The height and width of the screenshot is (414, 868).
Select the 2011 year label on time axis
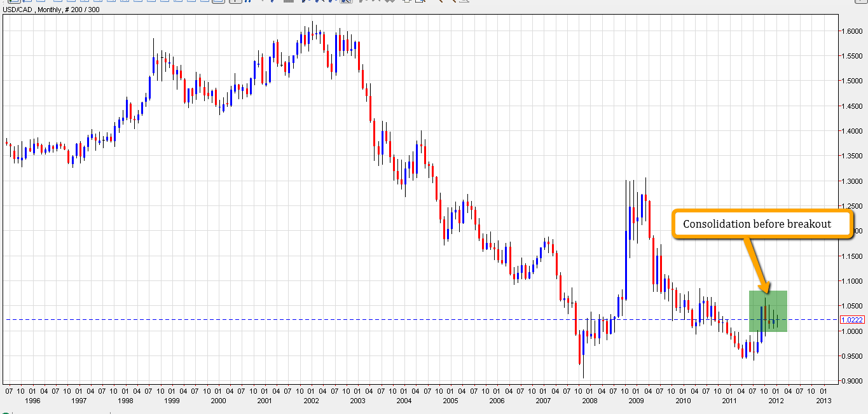click(729, 401)
